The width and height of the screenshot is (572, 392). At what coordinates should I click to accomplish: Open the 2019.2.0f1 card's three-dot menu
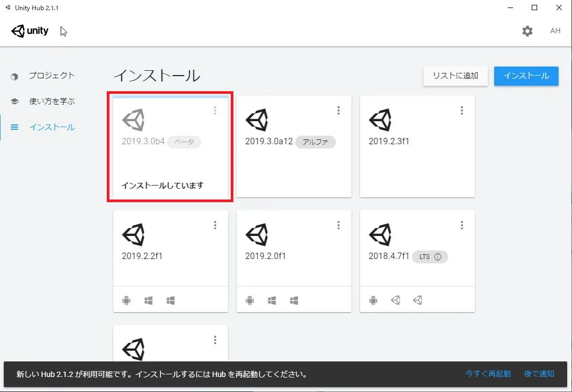pyautogui.click(x=339, y=225)
